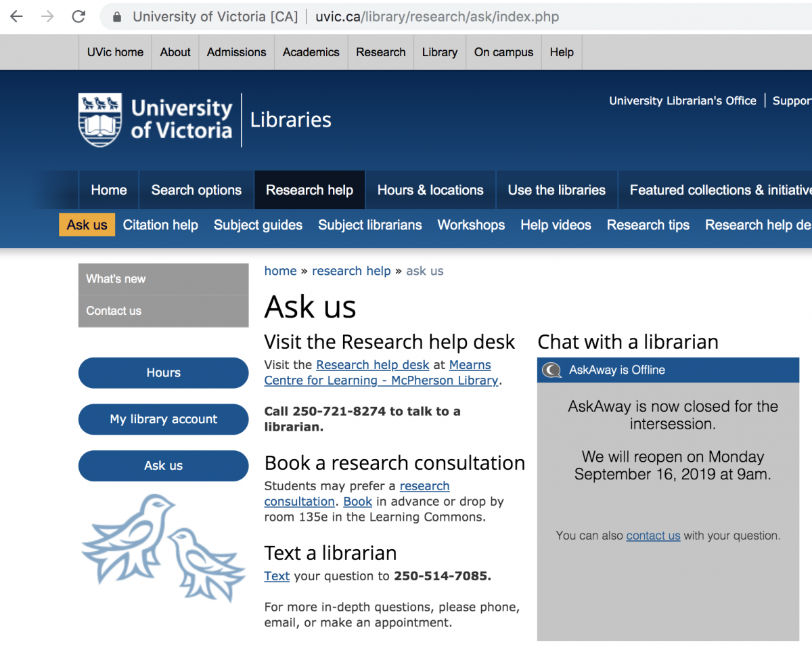Follow the contact us link in chat panel
This screenshot has width=812, height=648.
pyautogui.click(x=653, y=536)
